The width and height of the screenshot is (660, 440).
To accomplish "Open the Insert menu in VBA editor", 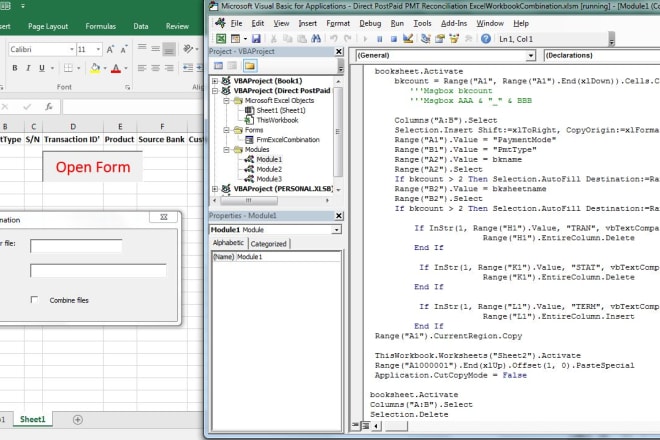I will point(307,23).
